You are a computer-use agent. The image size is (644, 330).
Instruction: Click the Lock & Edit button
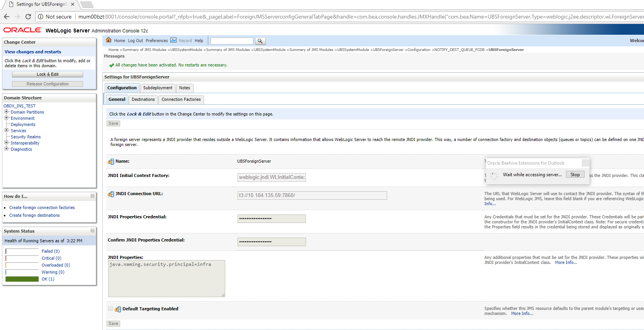click(48, 74)
